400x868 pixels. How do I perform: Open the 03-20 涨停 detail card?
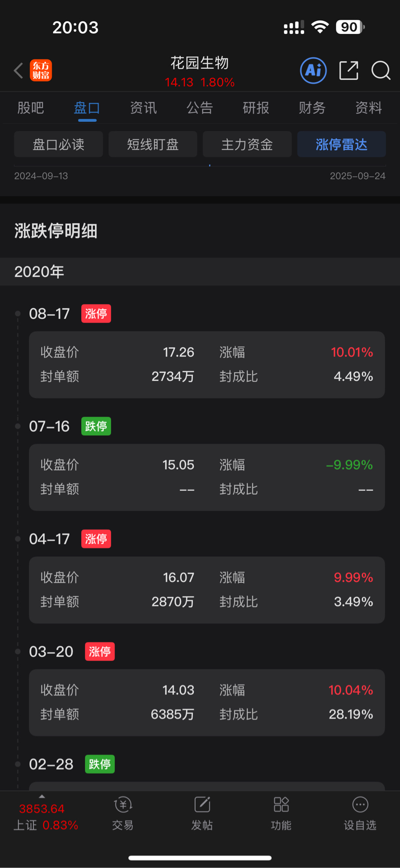(207, 702)
